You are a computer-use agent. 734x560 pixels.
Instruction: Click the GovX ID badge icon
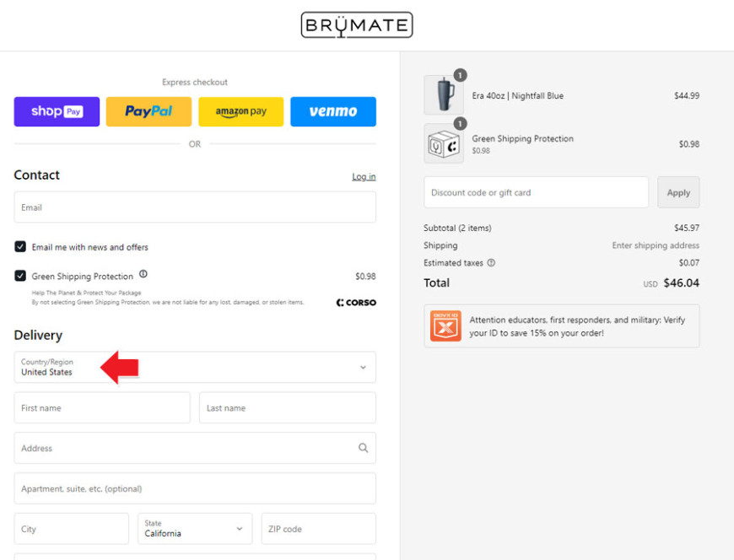445,326
